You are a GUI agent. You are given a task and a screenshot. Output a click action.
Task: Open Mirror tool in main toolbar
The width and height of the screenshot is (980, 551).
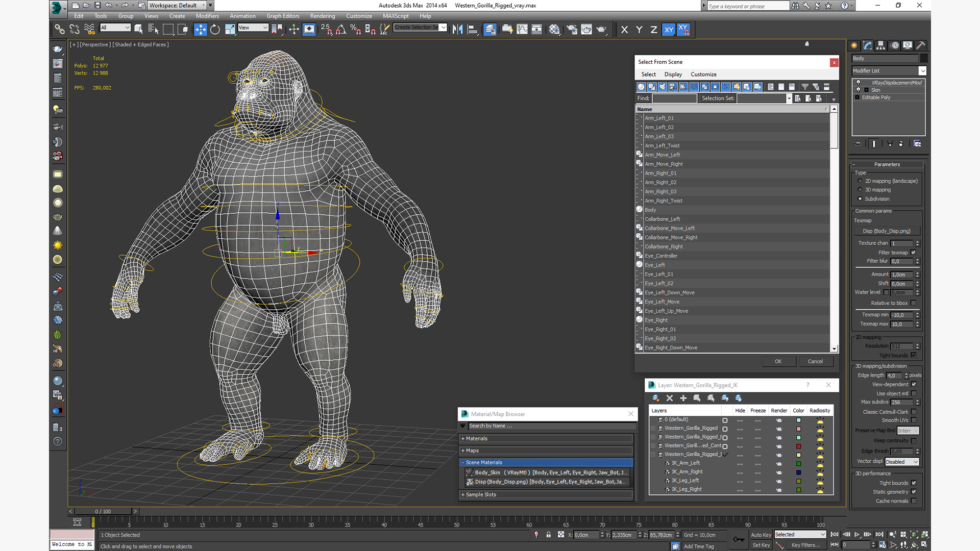tap(457, 30)
